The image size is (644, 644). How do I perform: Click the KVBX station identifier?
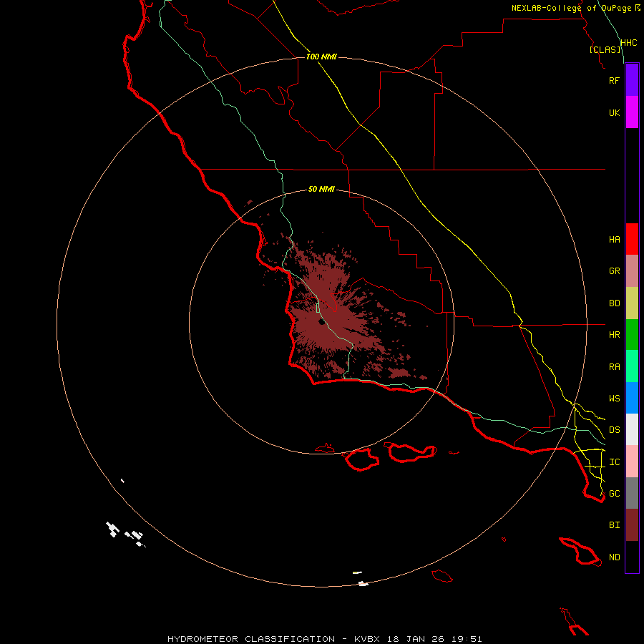[367, 639]
